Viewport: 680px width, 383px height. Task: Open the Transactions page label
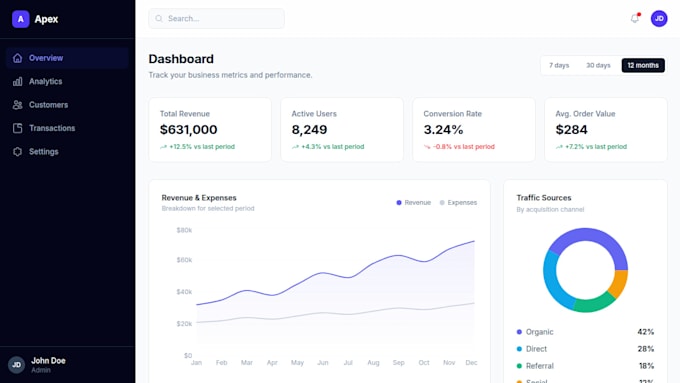point(52,128)
